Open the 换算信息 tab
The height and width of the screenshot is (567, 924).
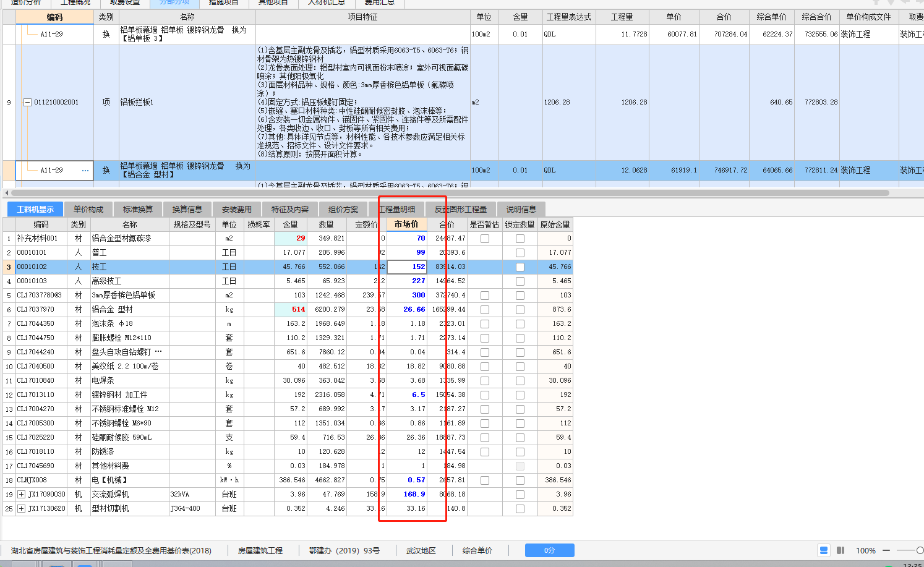pos(187,209)
